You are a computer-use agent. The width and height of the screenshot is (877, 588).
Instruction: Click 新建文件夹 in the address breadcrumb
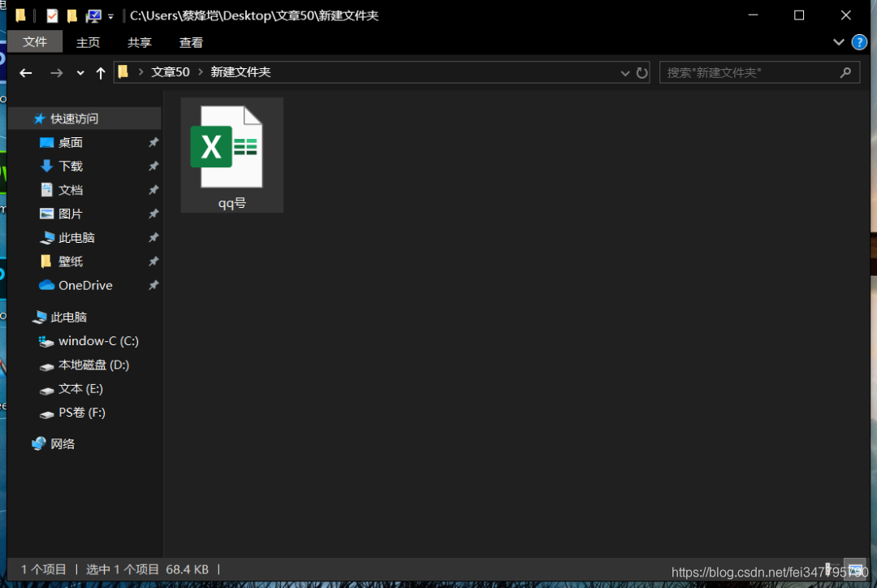pos(240,72)
